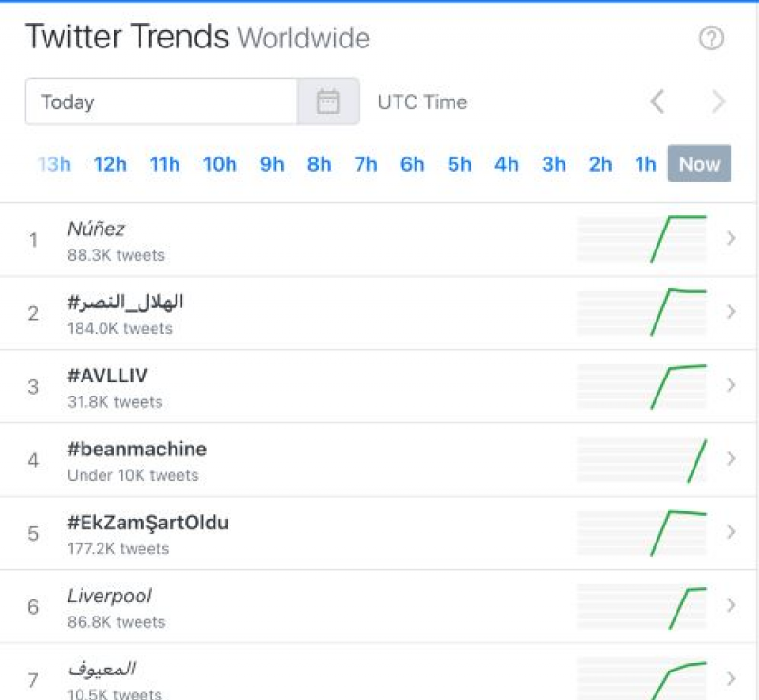Click the Today date input field
Viewport: 759px width, 700px height.
[161, 101]
